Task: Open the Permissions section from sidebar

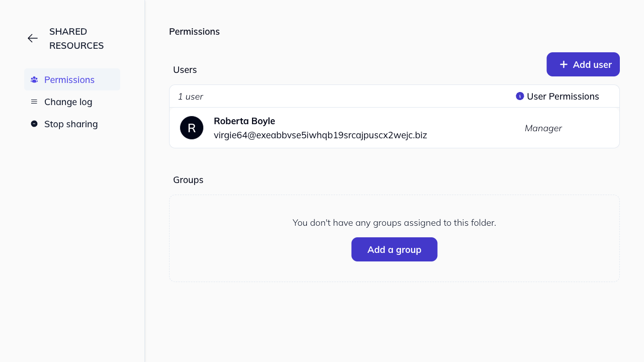Action: tap(69, 79)
